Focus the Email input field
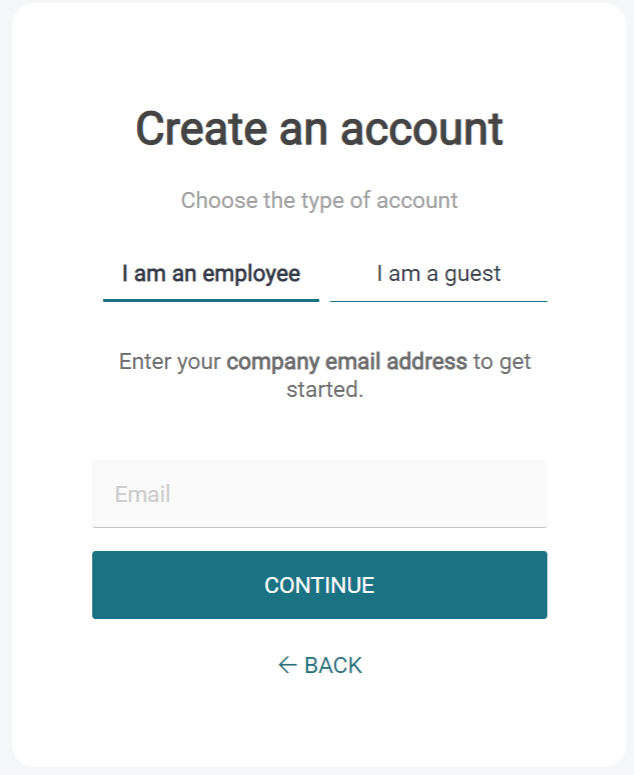634x775 pixels. pos(319,494)
